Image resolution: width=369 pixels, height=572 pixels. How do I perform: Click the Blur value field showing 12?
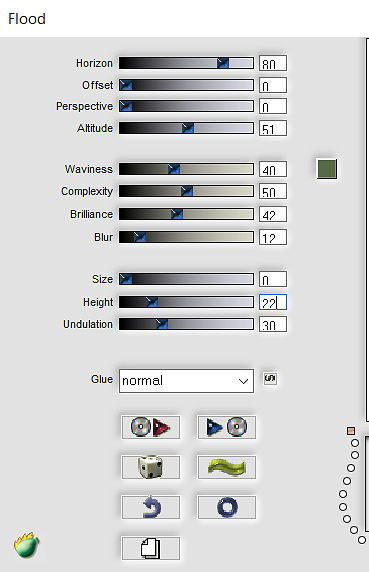[x=273, y=237]
